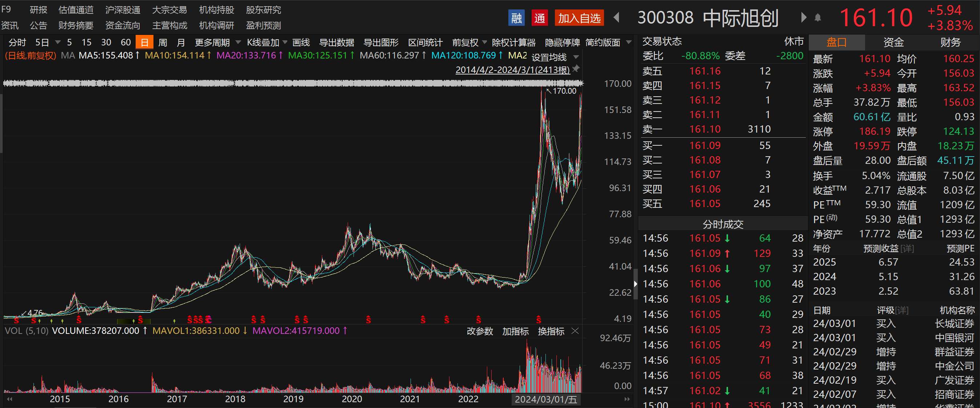Go to next stock with right arrow
Viewport: 980px width, 408px height.
coord(804,17)
